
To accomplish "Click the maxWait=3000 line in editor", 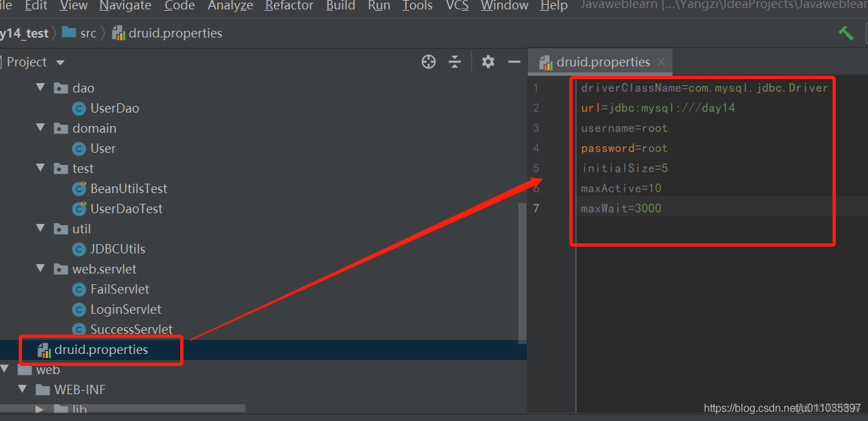I will (621, 208).
